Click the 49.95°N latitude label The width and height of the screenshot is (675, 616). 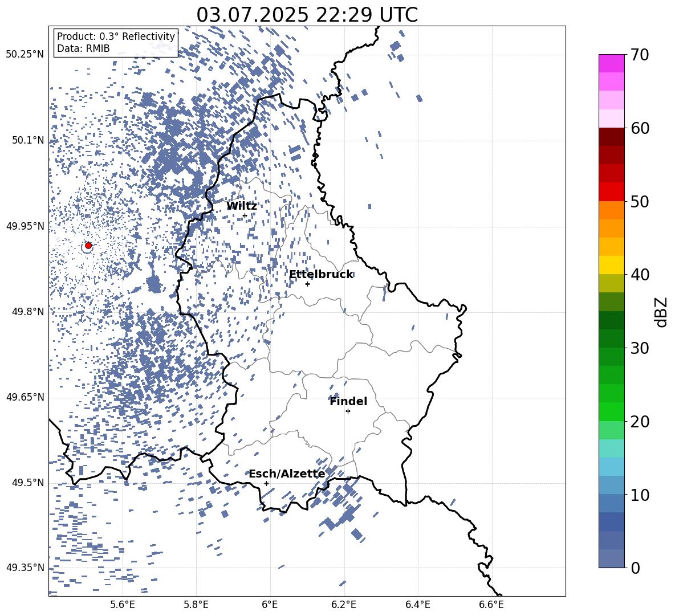[x=25, y=226]
